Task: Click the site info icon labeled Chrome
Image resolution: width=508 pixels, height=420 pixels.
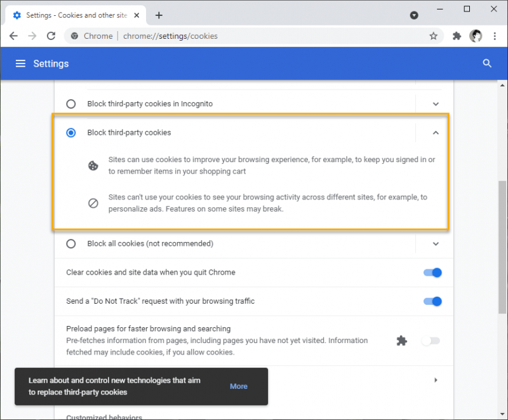Action: pos(76,36)
